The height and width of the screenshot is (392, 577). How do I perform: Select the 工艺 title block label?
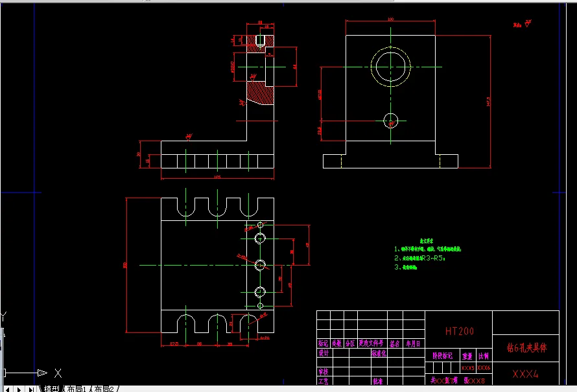(323, 382)
